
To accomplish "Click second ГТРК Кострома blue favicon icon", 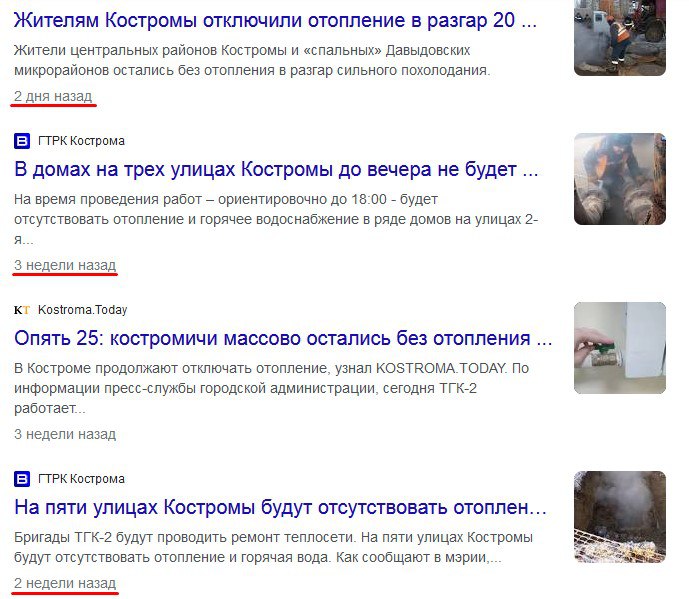I will (x=22, y=479).
